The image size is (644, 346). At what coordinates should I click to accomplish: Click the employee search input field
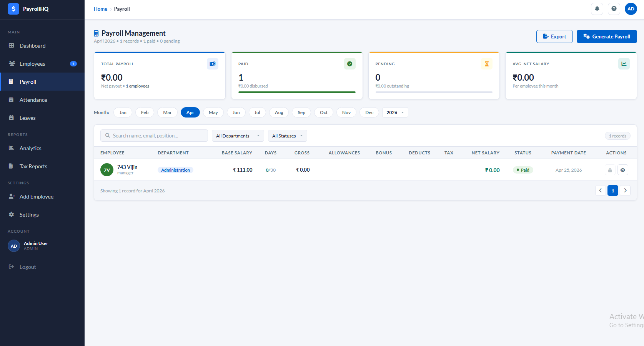point(154,136)
